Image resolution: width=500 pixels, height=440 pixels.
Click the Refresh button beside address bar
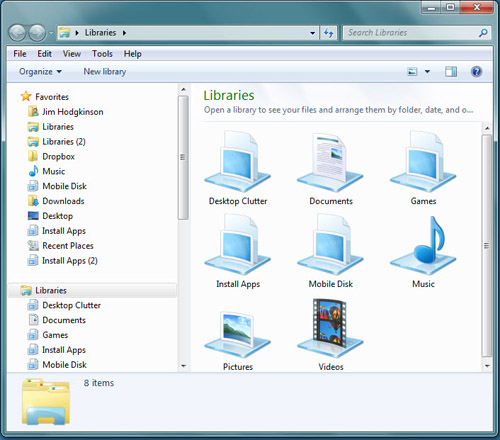click(x=329, y=33)
